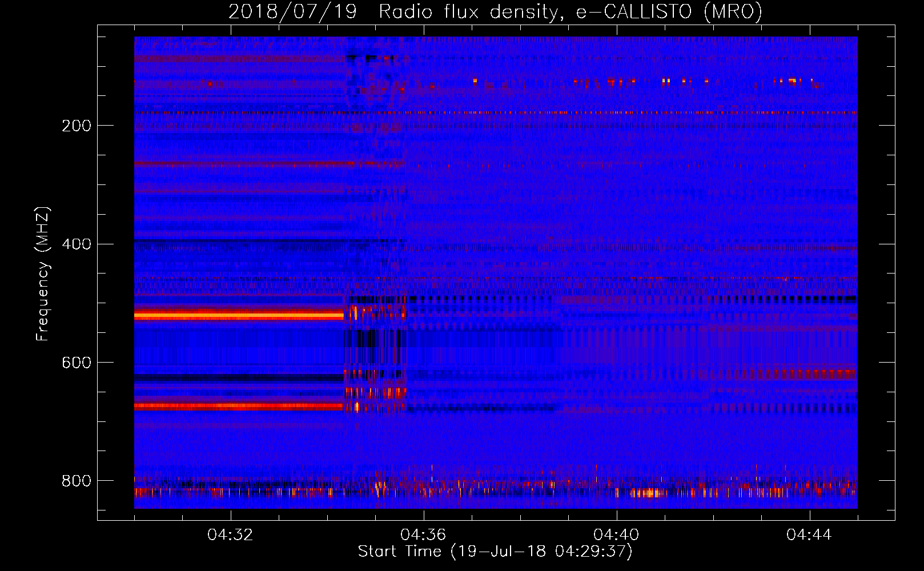Click the 200 frequency tick label

(x=77, y=126)
